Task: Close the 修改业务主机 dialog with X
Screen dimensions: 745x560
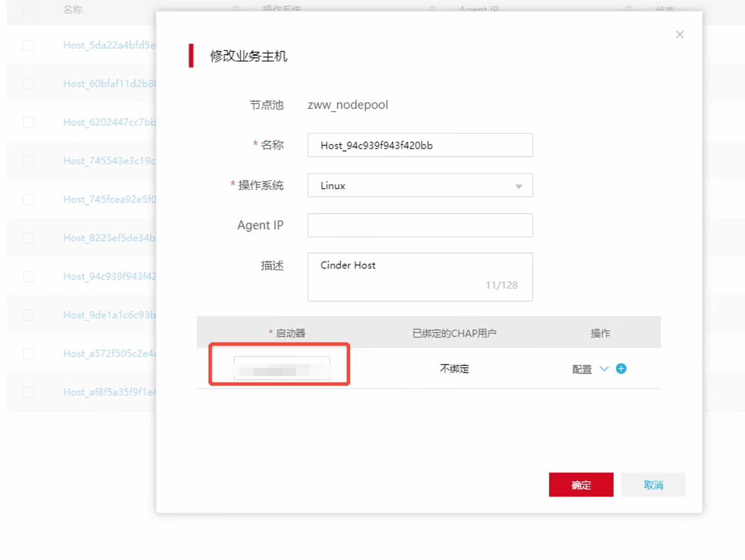Action: pyautogui.click(x=680, y=35)
